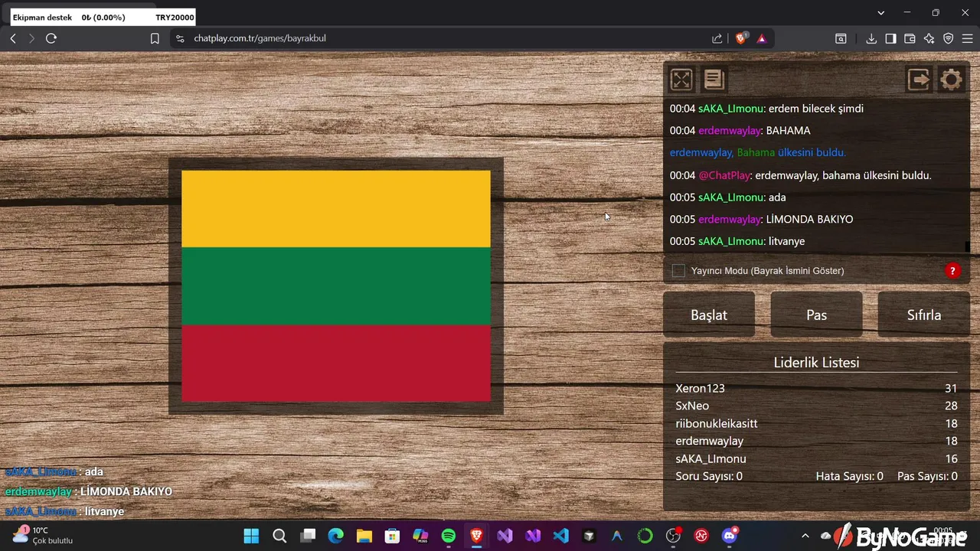Toggle the browser sidebar panel icon
The height and width of the screenshot is (551, 980).
890,38
